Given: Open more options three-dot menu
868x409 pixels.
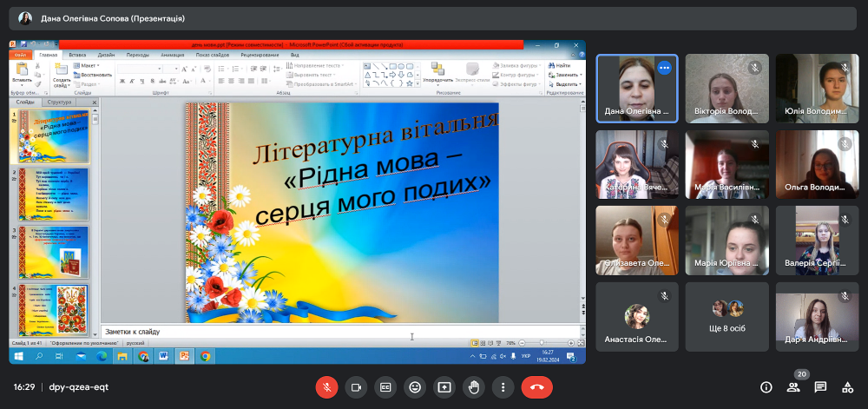Looking at the screenshot, I should 503,387.
